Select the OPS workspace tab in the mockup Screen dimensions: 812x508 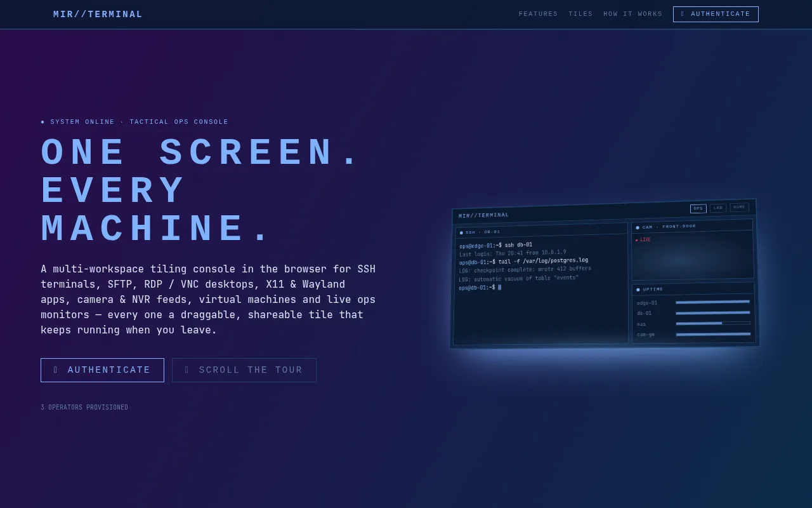point(698,208)
